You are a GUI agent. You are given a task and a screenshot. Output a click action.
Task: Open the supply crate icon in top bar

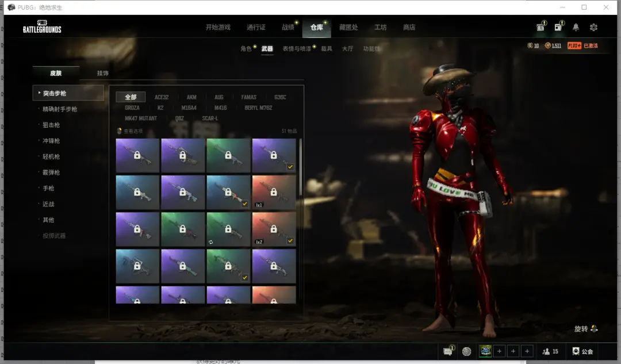540,27
